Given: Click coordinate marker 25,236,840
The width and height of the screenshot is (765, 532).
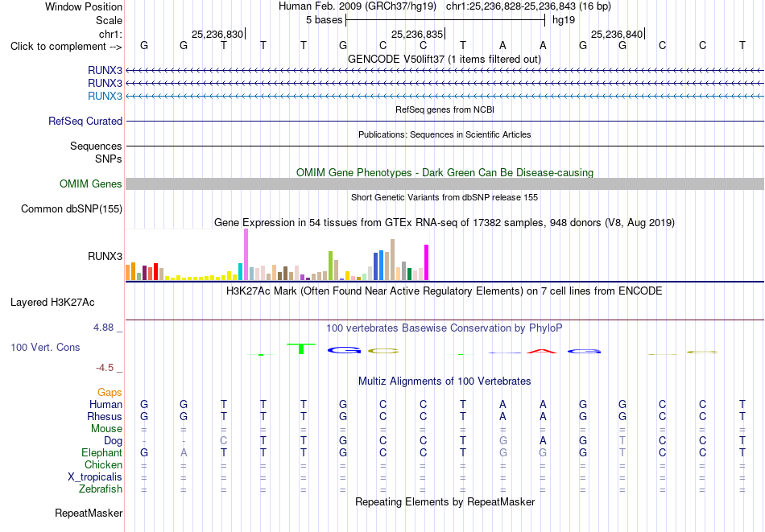Looking at the screenshot, I should pos(617,34).
